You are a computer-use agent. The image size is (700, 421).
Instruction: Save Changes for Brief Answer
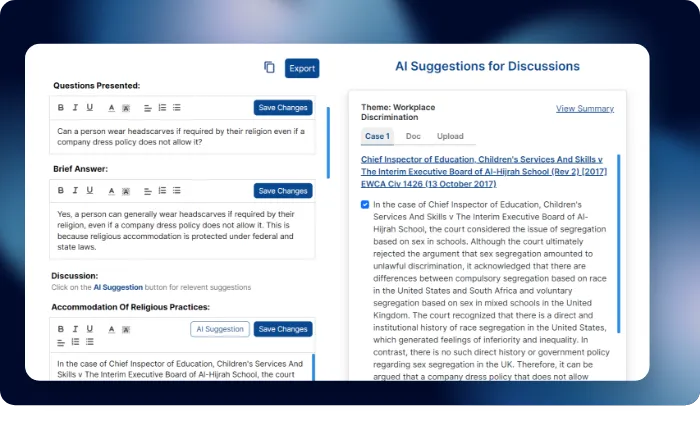283,191
